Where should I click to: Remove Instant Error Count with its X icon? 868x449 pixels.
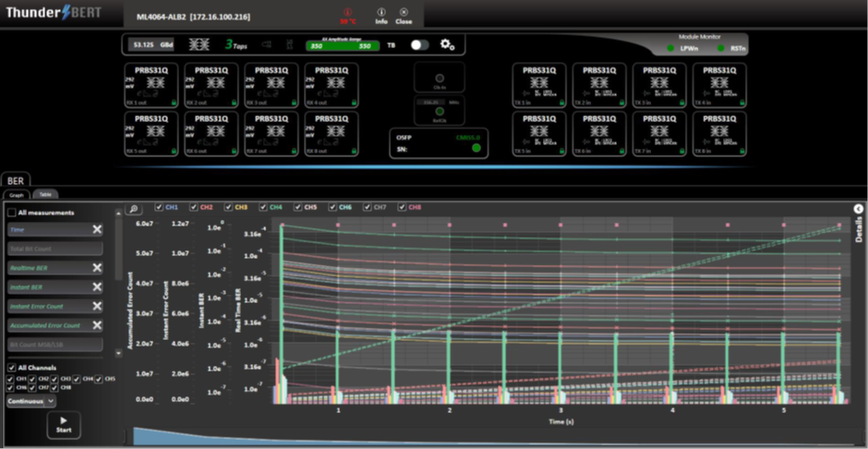(x=97, y=307)
